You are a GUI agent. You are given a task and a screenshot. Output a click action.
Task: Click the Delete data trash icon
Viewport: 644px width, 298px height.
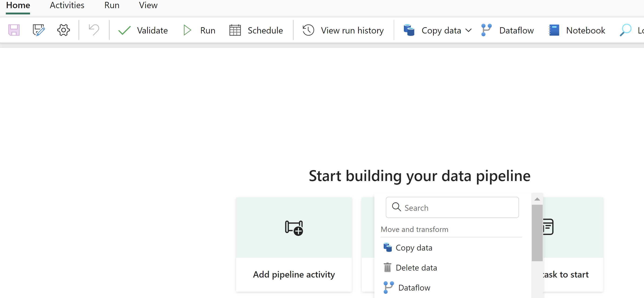(x=387, y=267)
